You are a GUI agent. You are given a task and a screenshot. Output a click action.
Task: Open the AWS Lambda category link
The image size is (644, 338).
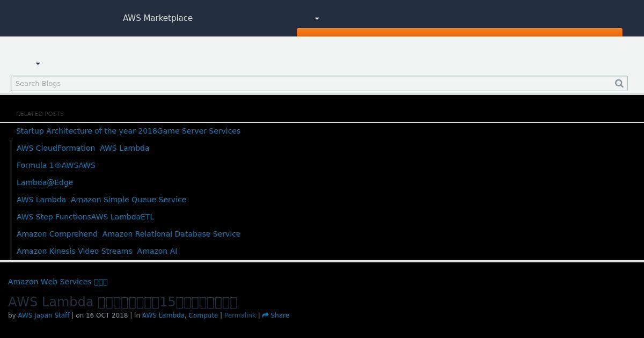(x=163, y=315)
